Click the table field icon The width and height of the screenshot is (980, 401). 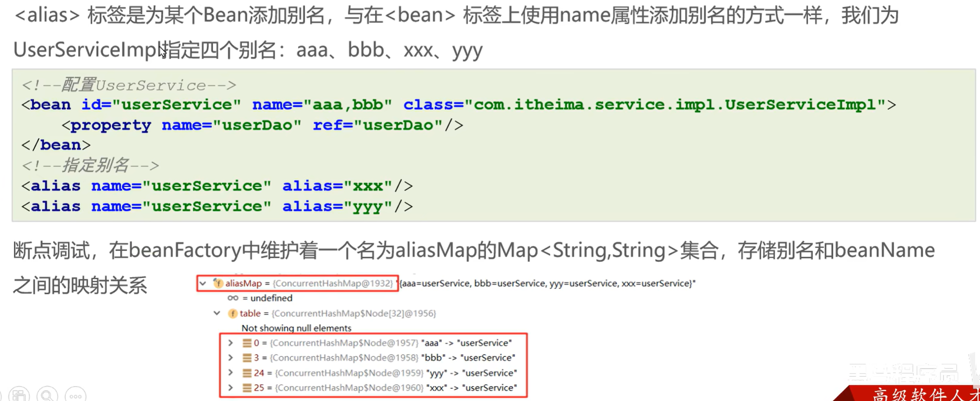tap(232, 313)
